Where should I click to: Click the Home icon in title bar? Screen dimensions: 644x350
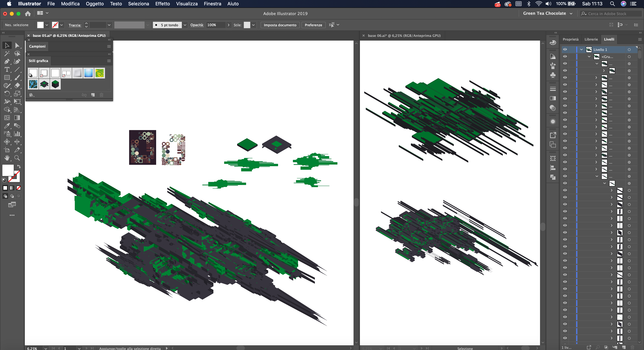[x=28, y=13]
